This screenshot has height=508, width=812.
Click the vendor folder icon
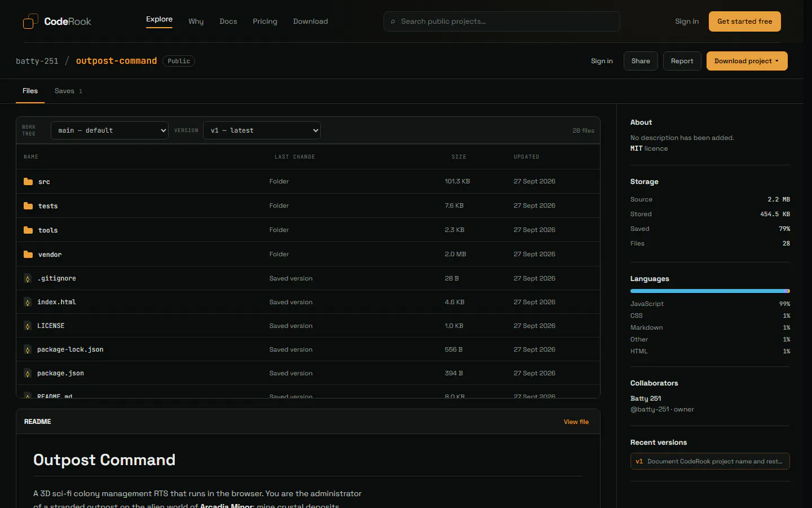pyautogui.click(x=28, y=255)
